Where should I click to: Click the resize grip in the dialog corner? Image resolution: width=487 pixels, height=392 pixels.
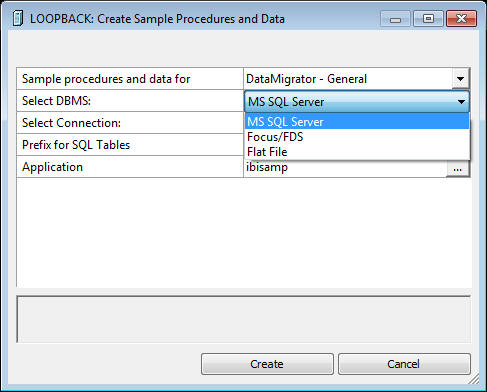tap(474, 379)
